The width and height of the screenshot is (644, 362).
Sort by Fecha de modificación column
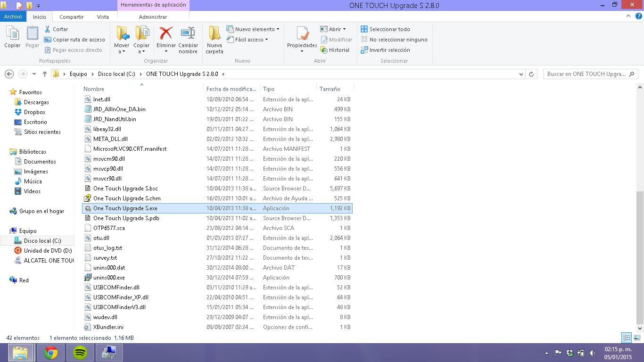pyautogui.click(x=231, y=89)
